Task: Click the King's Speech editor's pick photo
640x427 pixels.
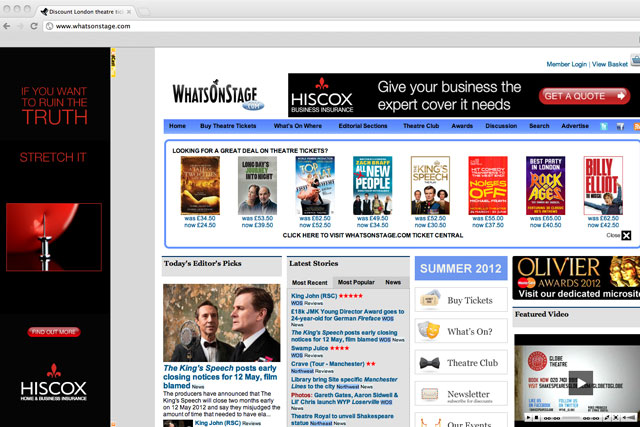Action: pyautogui.click(x=222, y=322)
